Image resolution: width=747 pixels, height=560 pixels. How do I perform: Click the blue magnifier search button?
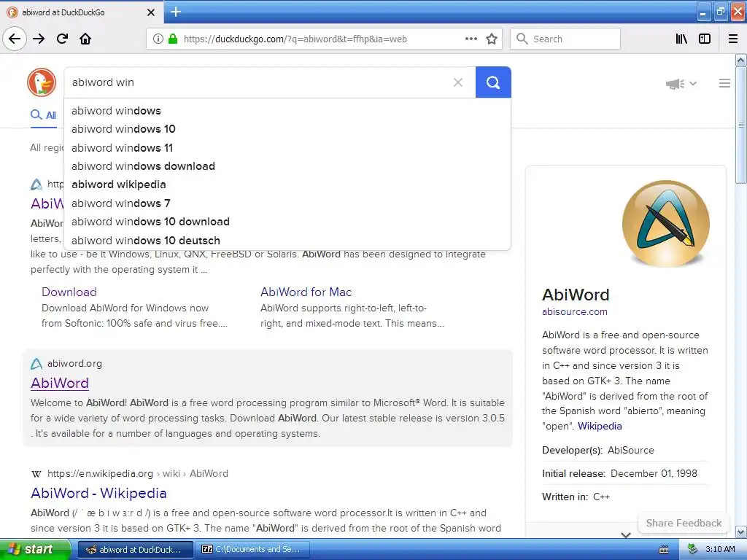(493, 82)
